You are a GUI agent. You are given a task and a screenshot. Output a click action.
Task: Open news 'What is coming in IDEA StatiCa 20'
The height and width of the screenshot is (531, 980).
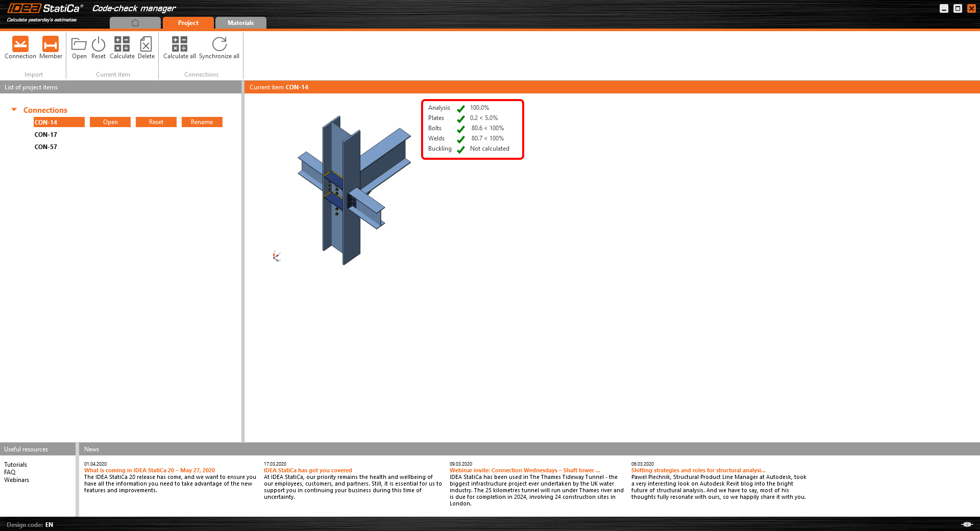coord(150,471)
